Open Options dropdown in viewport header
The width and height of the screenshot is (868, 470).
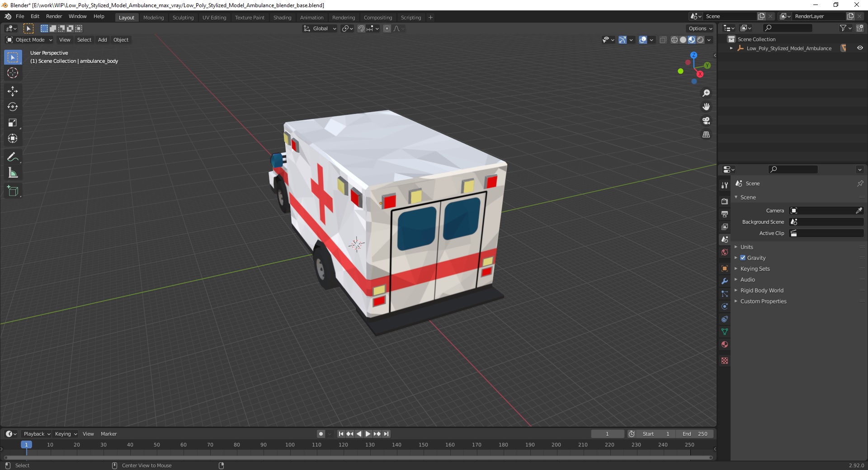tap(700, 28)
